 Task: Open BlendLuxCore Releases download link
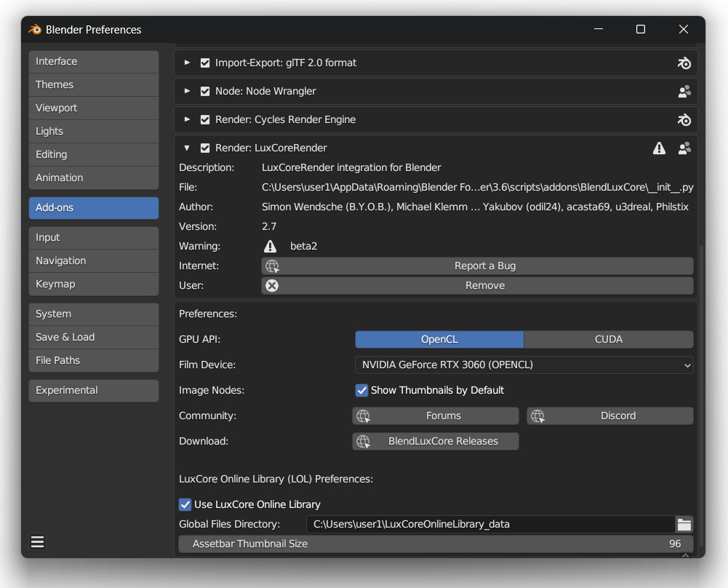(x=436, y=442)
